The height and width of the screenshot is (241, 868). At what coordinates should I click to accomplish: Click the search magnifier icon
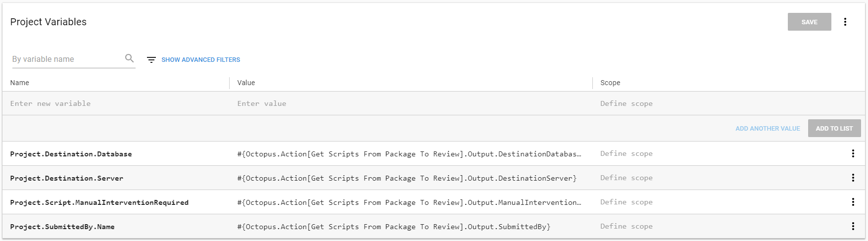pyautogui.click(x=129, y=58)
